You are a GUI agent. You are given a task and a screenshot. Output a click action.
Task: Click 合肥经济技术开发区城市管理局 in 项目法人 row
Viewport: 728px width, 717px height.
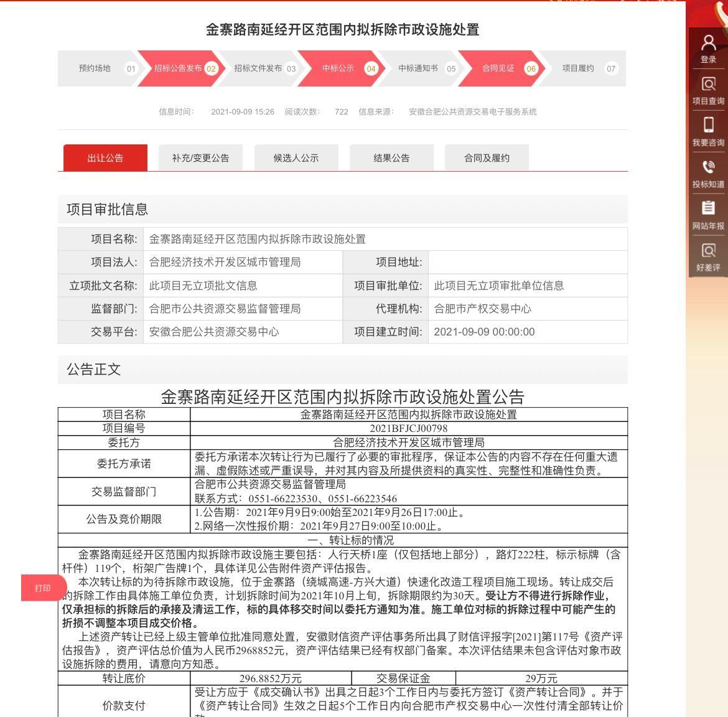click(225, 263)
